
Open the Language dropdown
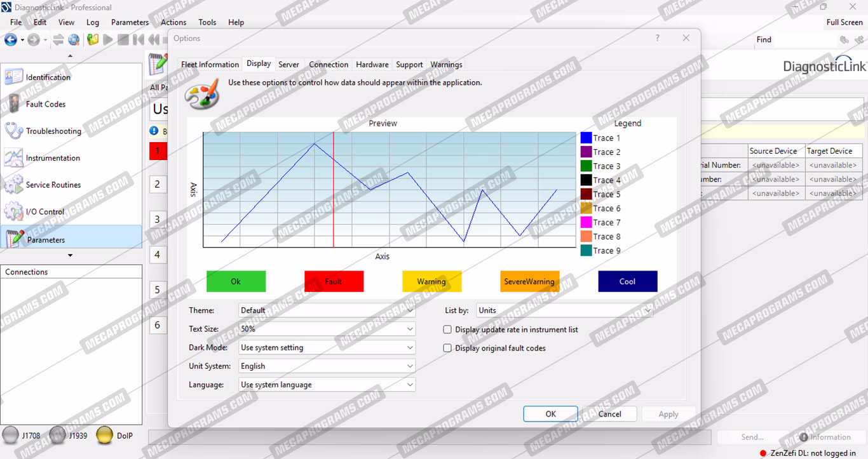(327, 384)
